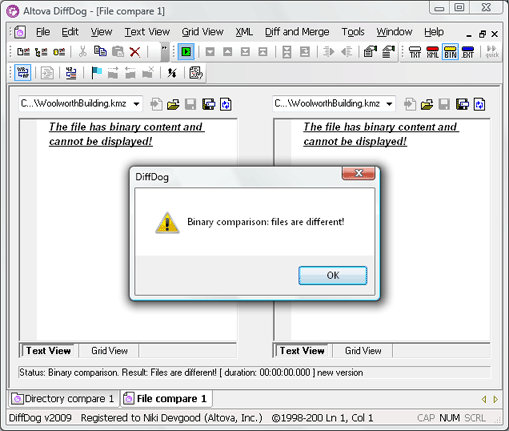This screenshot has height=431, width=509.
Task: Click the display current difference icon
Action: pos(287,52)
